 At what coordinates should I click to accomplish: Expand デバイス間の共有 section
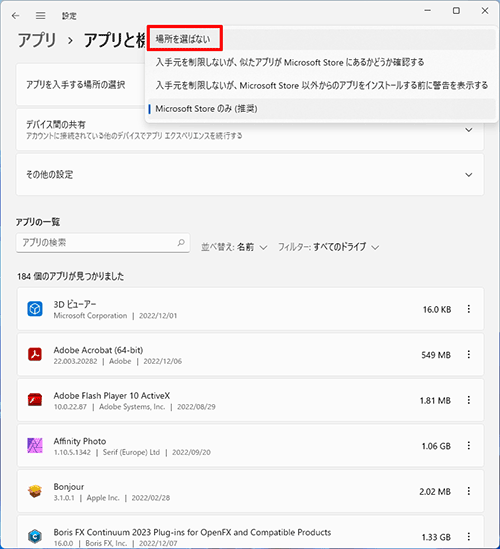[250, 130]
